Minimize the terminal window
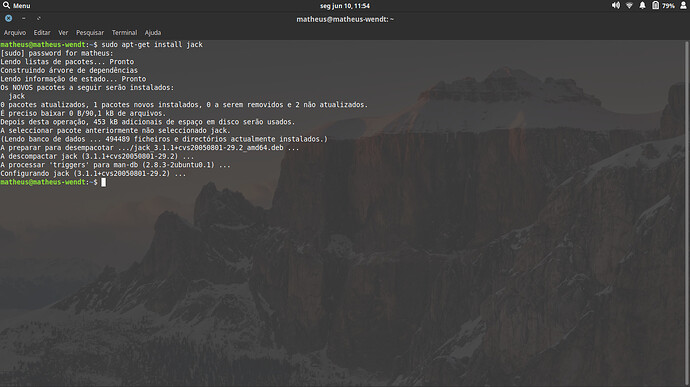690x387 pixels. click(23, 18)
